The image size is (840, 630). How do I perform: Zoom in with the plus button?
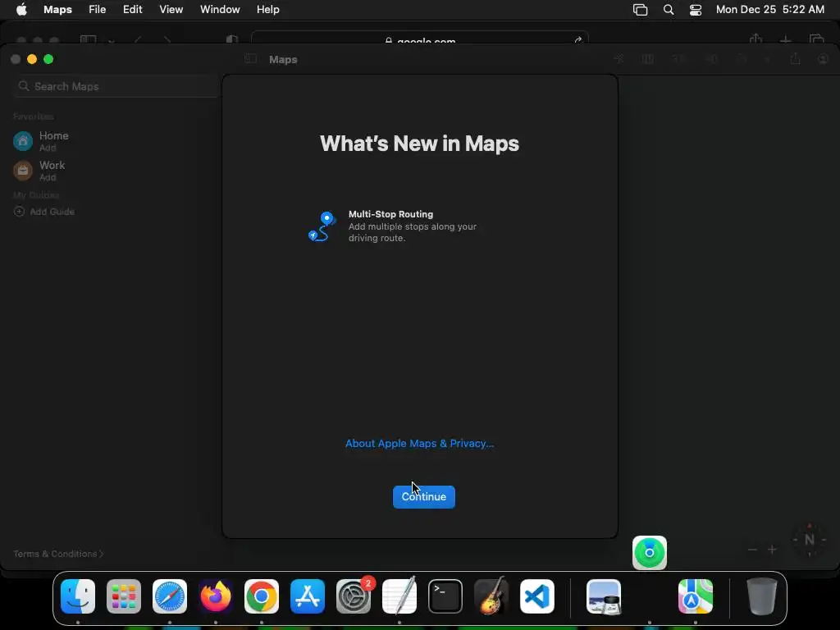tap(772, 550)
